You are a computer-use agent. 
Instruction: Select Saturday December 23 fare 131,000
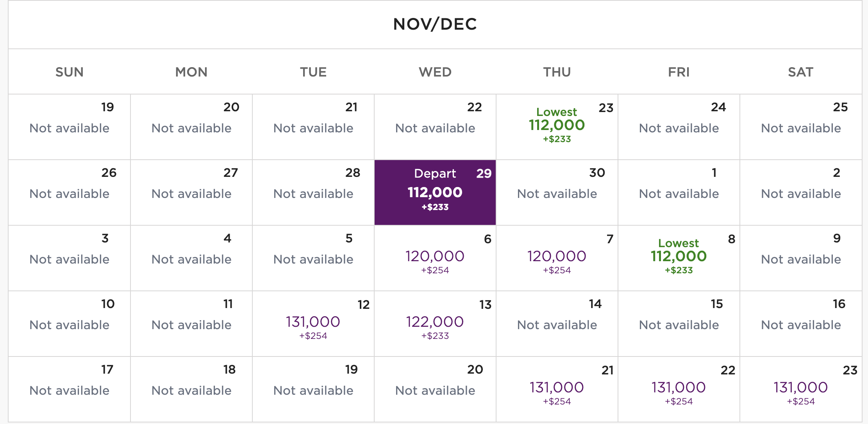click(x=801, y=389)
